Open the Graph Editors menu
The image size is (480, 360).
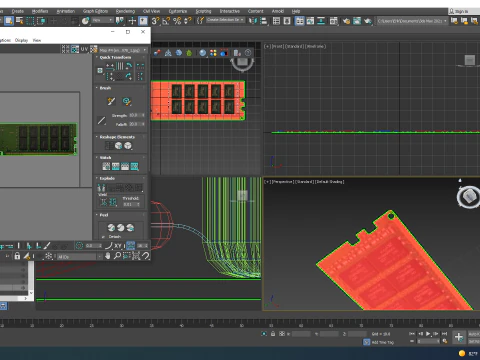pyautogui.click(x=95, y=11)
